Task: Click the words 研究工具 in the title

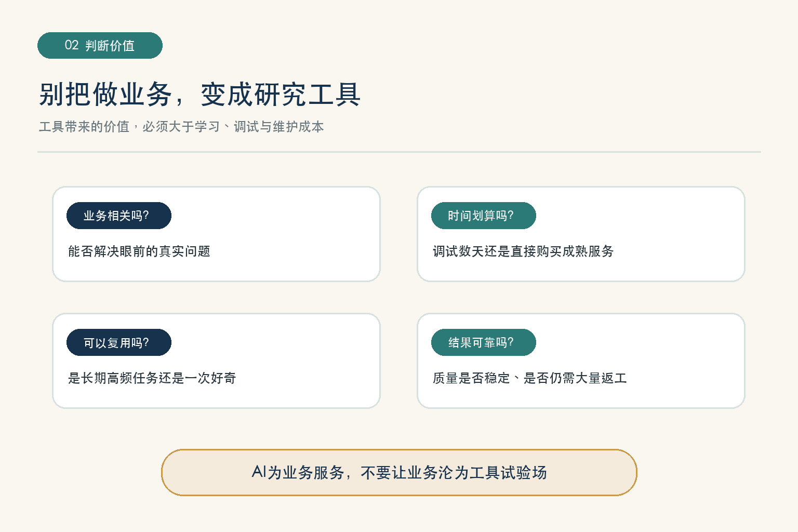Action: point(308,95)
